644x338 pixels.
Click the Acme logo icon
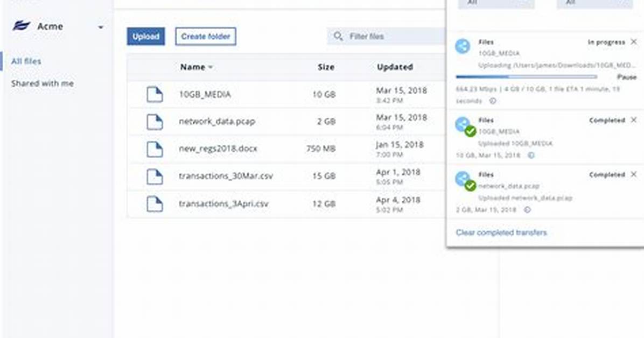coord(21,26)
